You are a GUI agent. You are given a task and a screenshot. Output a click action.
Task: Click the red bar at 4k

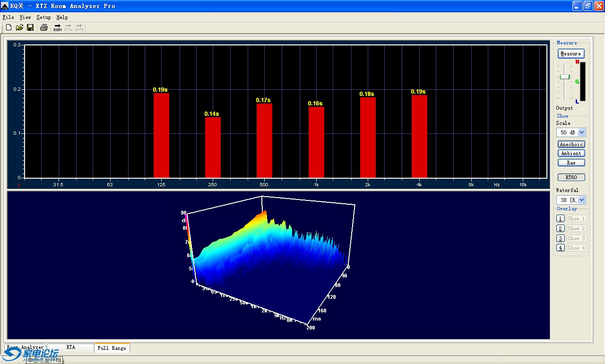[x=419, y=136]
